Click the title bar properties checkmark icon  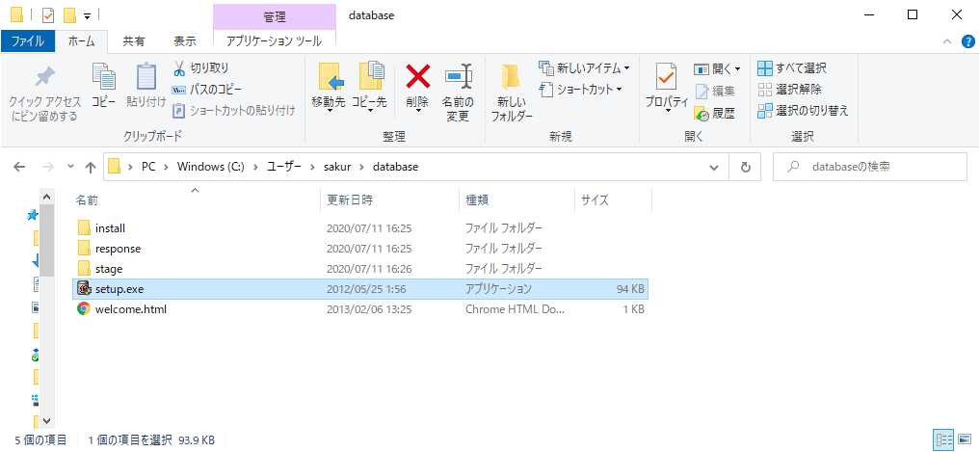coord(48,15)
